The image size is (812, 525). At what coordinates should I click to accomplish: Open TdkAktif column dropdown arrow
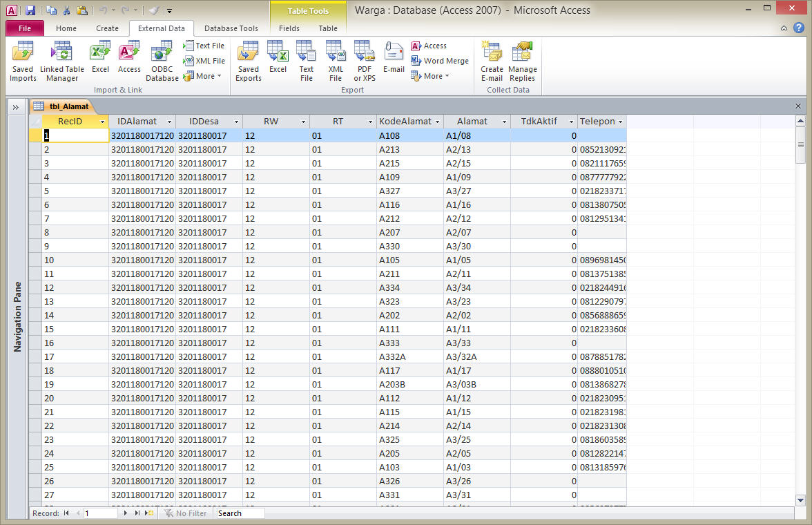[571, 122]
